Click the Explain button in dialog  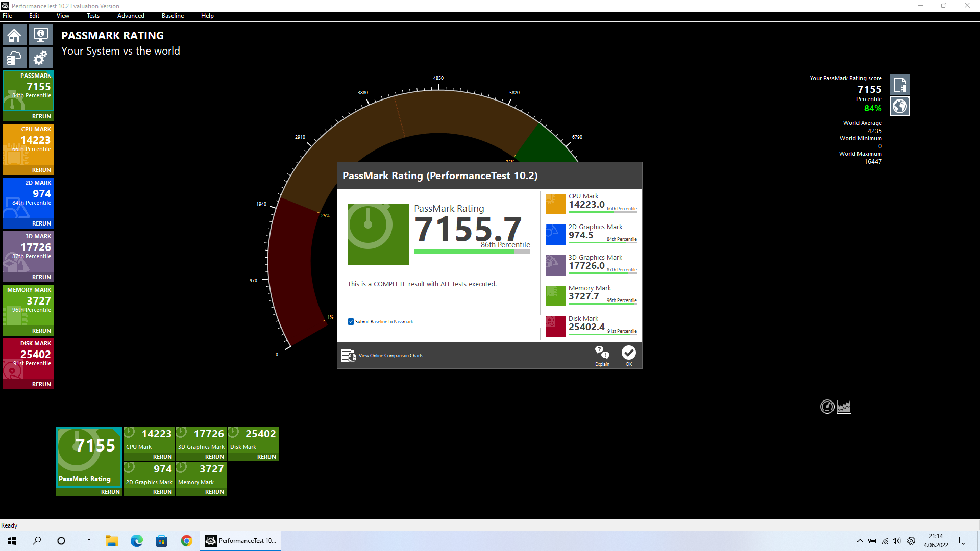click(602, 356)
